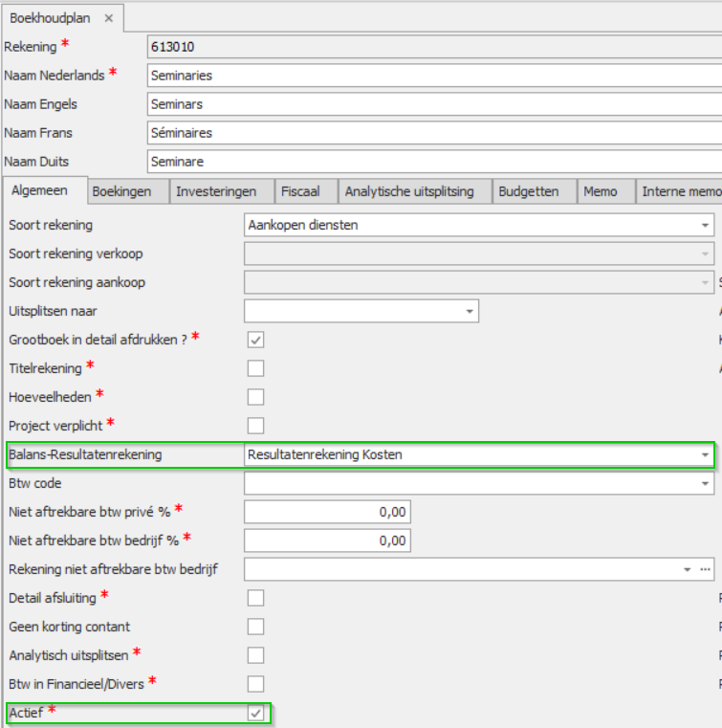Image resolution: width=722 pixels, height=728 pixels.
Task: Open the Btw code dropdown
Action: tap(705, 484)
